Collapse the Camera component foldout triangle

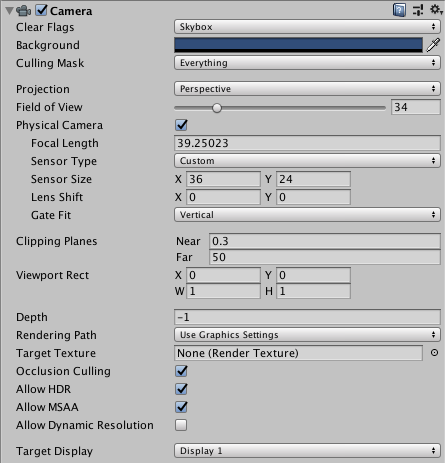[x=9, y=11]
